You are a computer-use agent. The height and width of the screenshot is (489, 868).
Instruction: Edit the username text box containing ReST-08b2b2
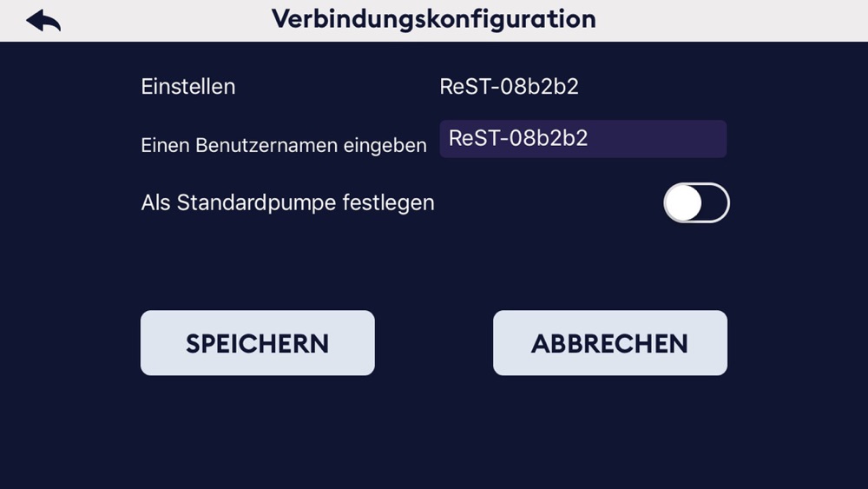[x=582, y=139]
